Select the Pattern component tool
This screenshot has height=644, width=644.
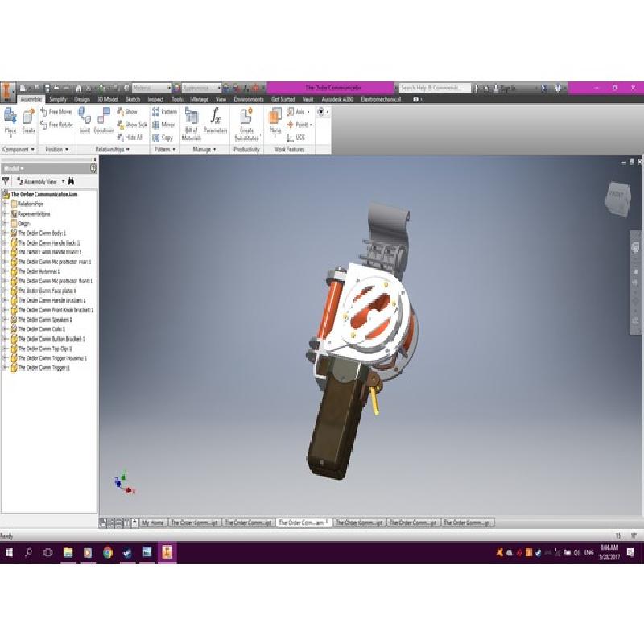164,112
